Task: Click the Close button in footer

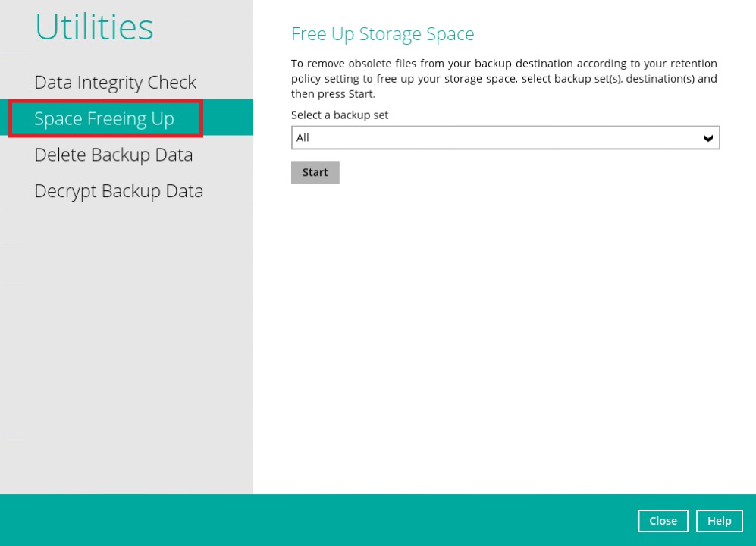Action: click(663, 521)
